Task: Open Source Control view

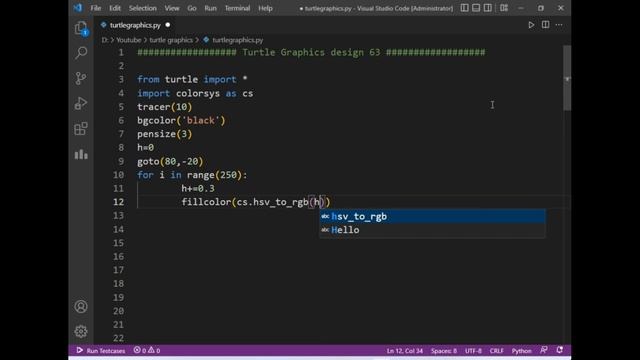Action: 81,78
